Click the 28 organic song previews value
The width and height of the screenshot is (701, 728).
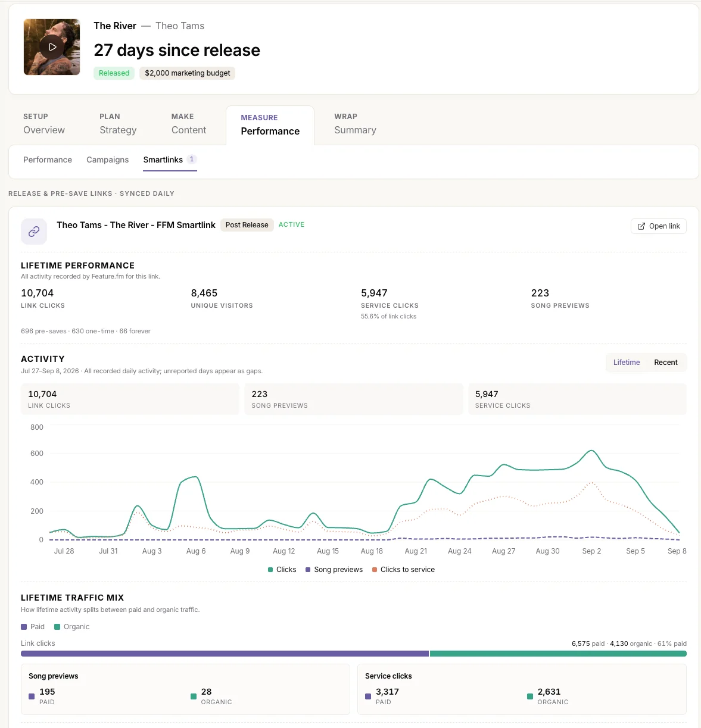pos(207,692)
